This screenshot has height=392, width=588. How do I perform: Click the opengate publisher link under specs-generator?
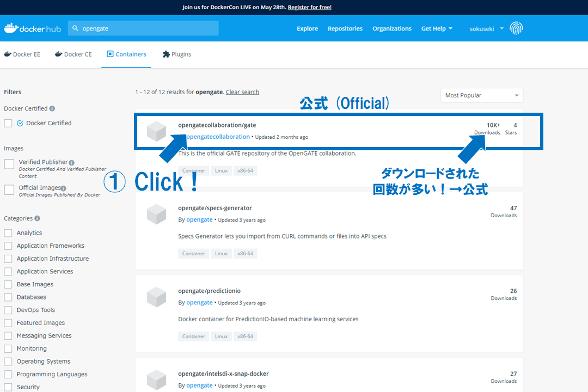pos(199,220)
